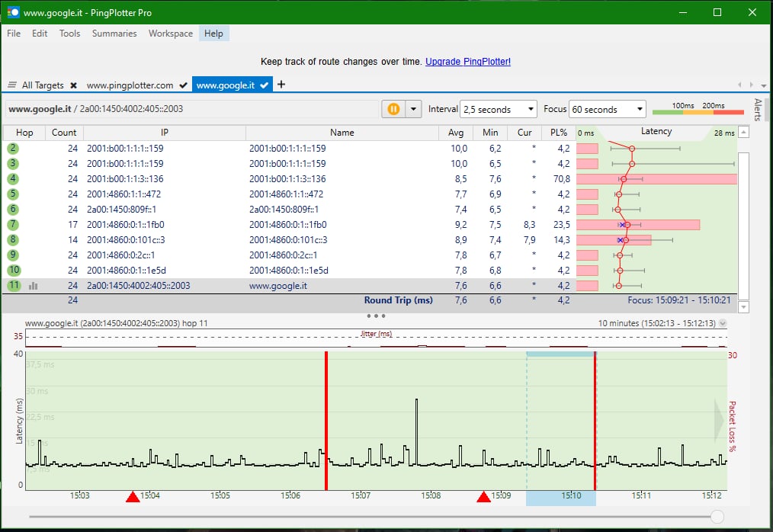Viewport: 773px width, 532px height.
Task: Click the pause trace button
Action: 393,109
